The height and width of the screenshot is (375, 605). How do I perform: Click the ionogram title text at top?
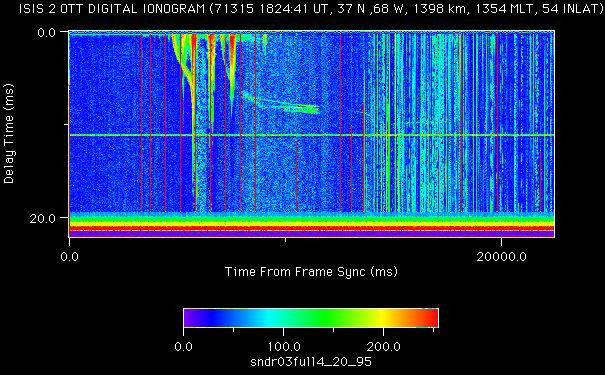click(311, 9)
